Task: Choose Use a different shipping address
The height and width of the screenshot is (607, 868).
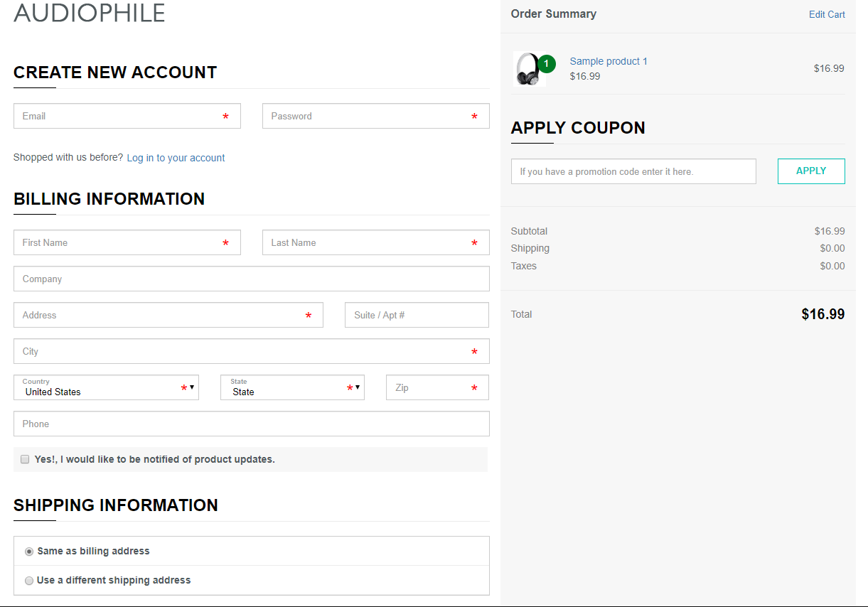Action: point(29,581)
